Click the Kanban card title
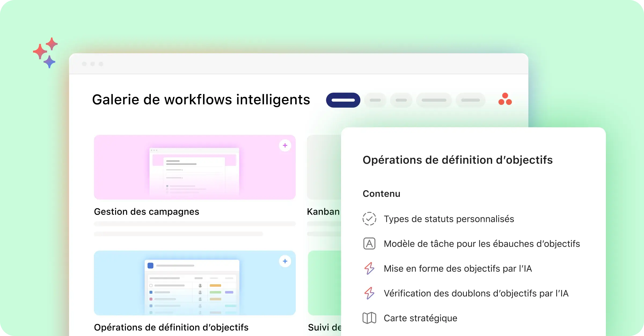Image resolution: width=644 pixels, height=336 pixels. pyautogui.click(x=323, y=212)
